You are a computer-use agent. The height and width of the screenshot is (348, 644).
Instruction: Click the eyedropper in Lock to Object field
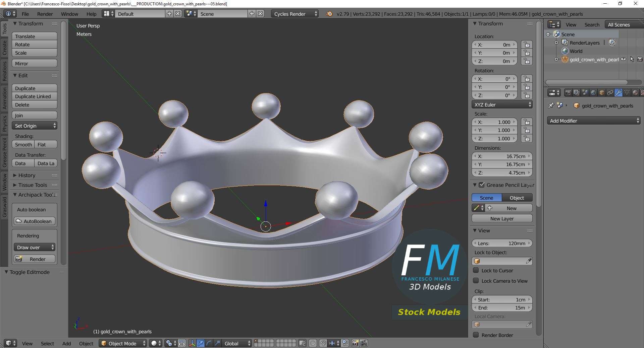point(529,261)
